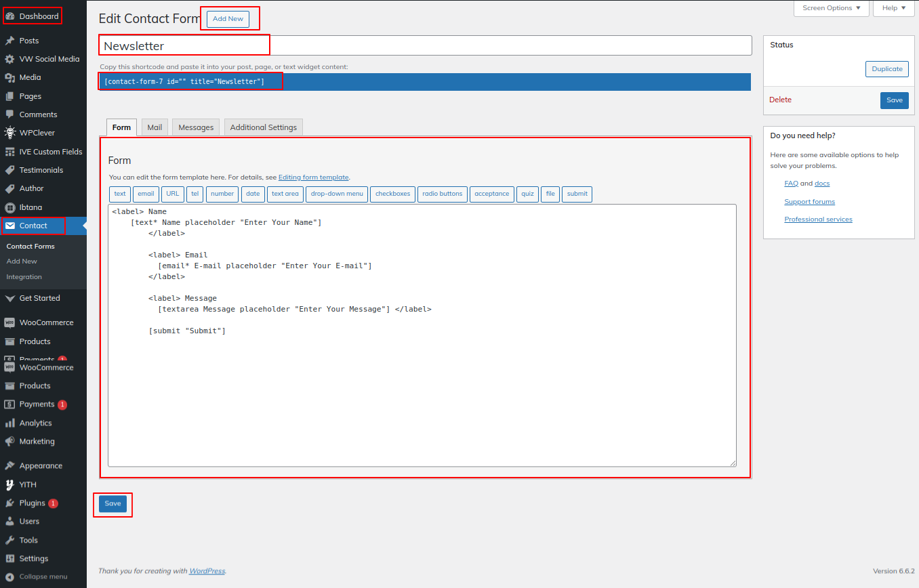The width and height of the screenshot is (919, 588).
Task: Open the Additional Settings tab
Action: pyautogui.click(x=263, y=127)
